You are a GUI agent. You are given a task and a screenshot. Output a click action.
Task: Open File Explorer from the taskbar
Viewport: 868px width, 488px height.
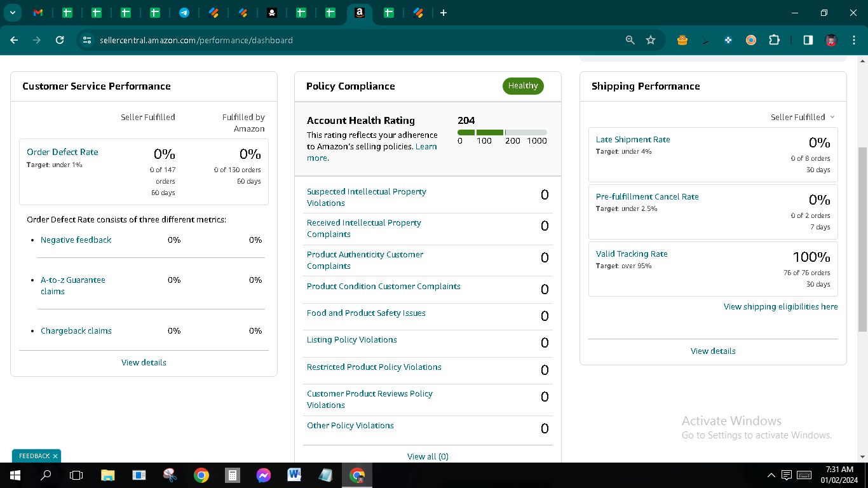(108, 475)
